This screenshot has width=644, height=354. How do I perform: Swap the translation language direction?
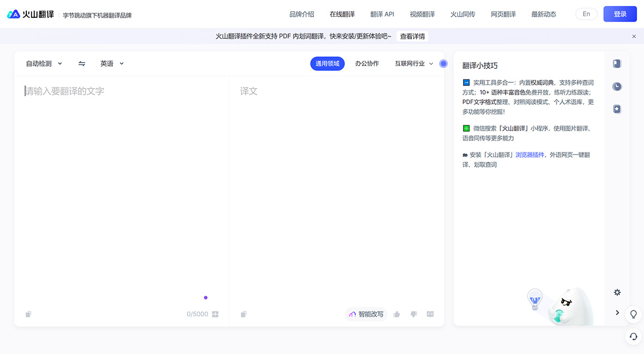pos(82,63)
